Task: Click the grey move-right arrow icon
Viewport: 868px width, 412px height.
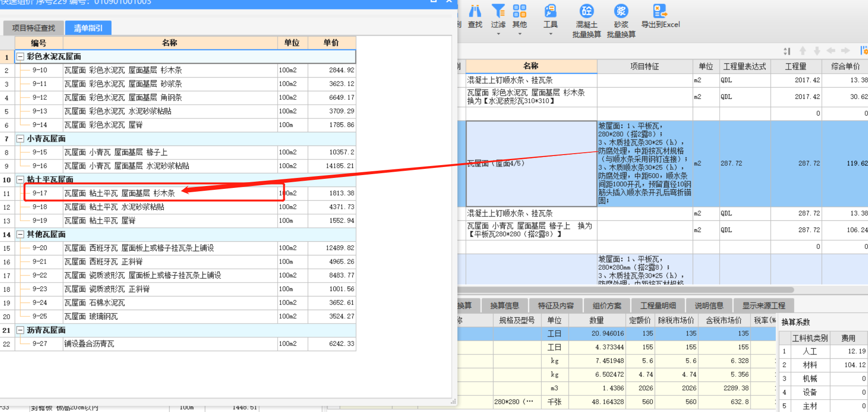Action: pyautogui.click(x=845, y=50)
